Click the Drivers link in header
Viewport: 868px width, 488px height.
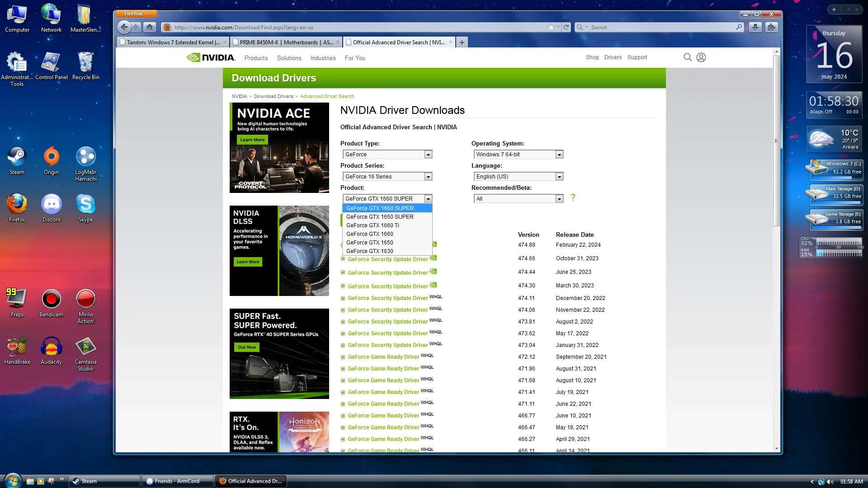coord(613,57)
